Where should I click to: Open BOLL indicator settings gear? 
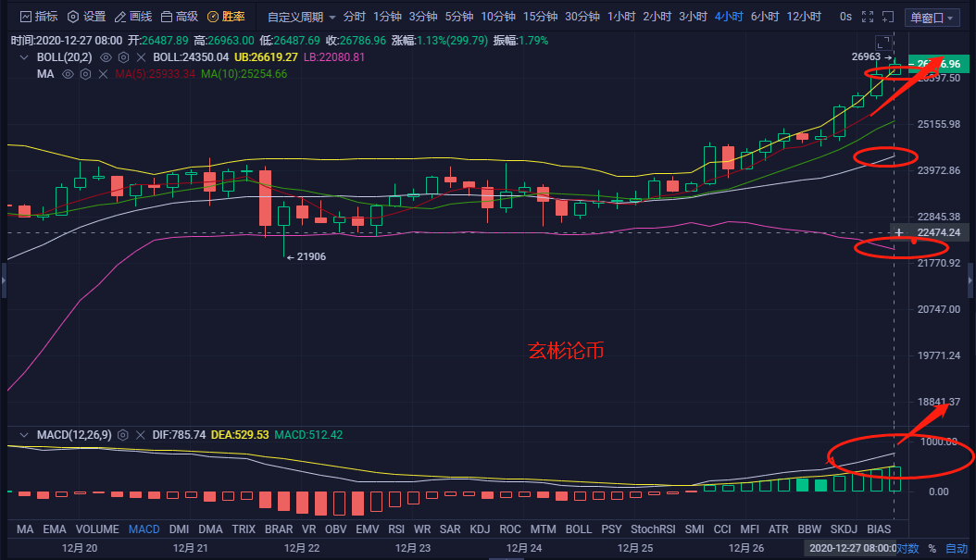(x=123, y=57)
